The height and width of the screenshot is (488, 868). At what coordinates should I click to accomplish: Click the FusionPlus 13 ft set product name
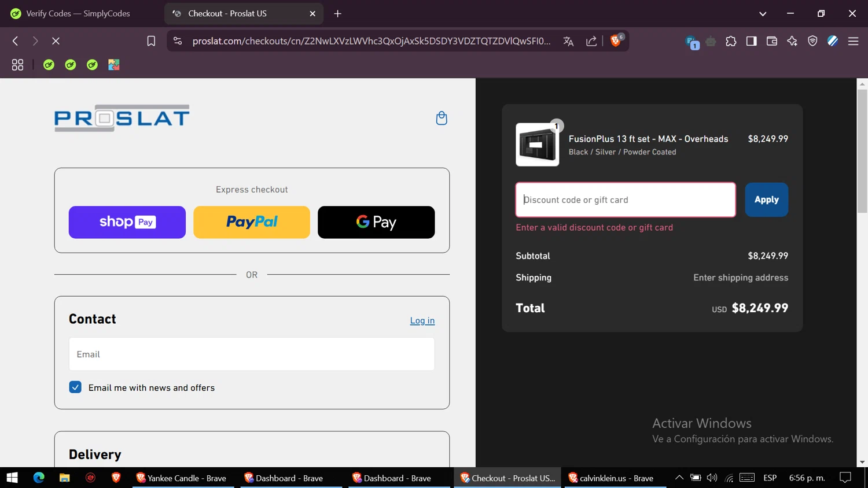click(648, 139)
